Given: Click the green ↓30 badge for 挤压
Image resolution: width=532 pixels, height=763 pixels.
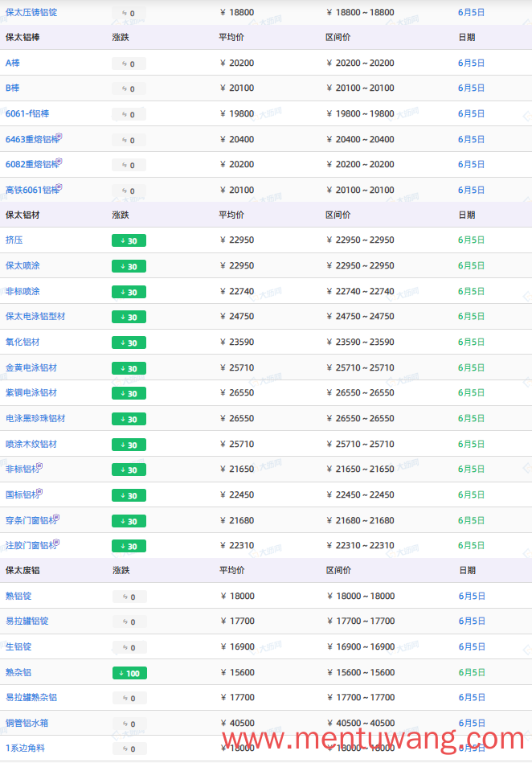Looking at the screenshot, I should coord(129,240).
